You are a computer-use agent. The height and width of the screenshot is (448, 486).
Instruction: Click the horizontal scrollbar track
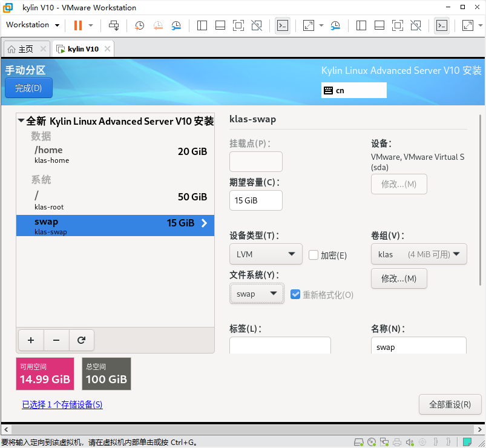tap(242, 429)
